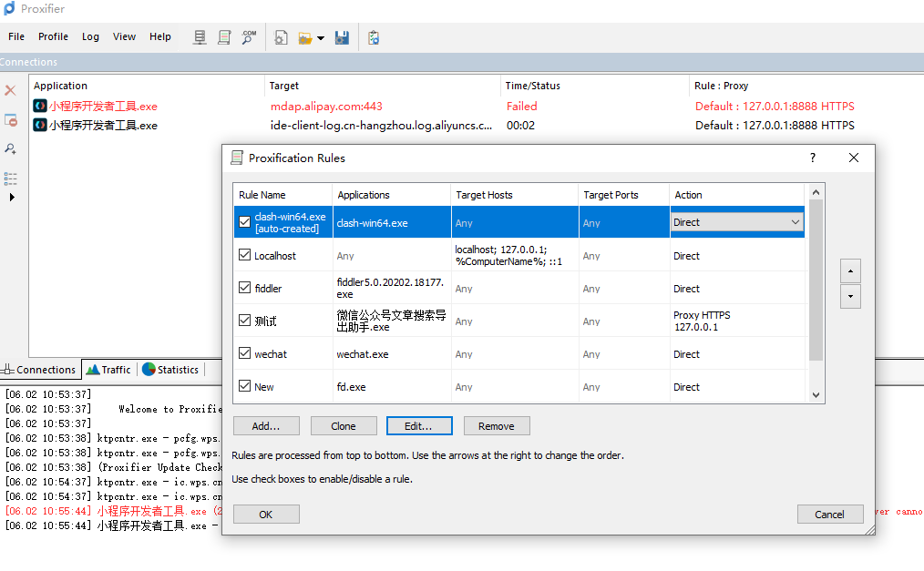Click Applications column header in dialog

coord(392,195)
